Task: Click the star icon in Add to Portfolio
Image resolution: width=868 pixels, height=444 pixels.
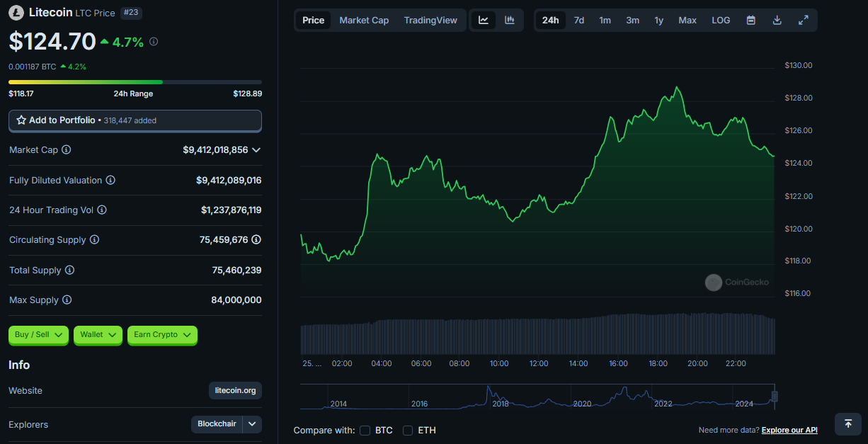Action: 21,120
